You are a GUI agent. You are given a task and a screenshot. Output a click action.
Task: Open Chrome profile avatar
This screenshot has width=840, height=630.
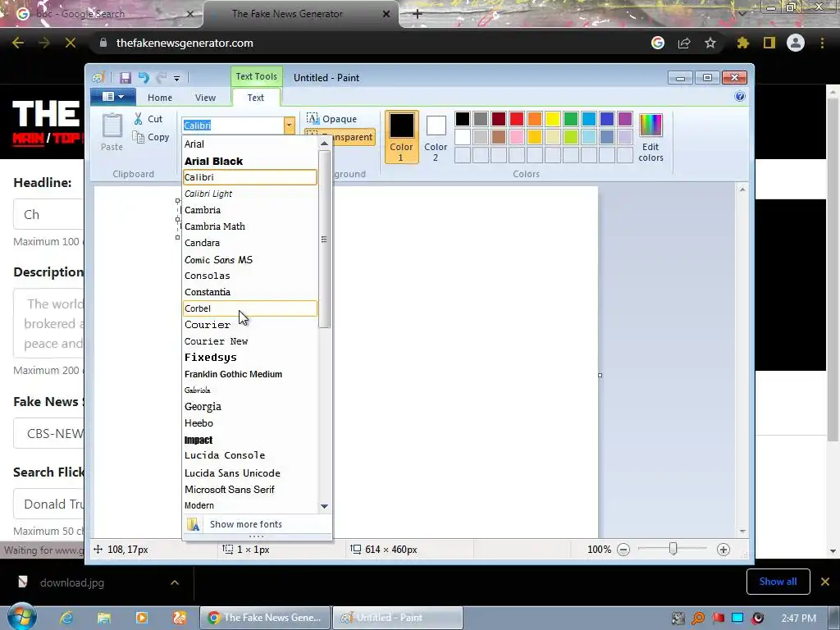tap(796, 43)
